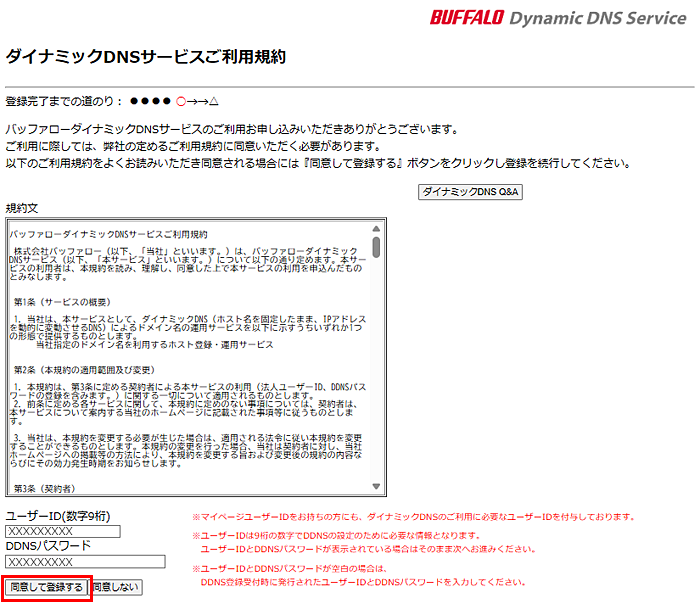Image resolution: width=700 pixels, height=615 pixels.
Task: Click the terms scrollbar down arrow
Action: pos(376,486)
